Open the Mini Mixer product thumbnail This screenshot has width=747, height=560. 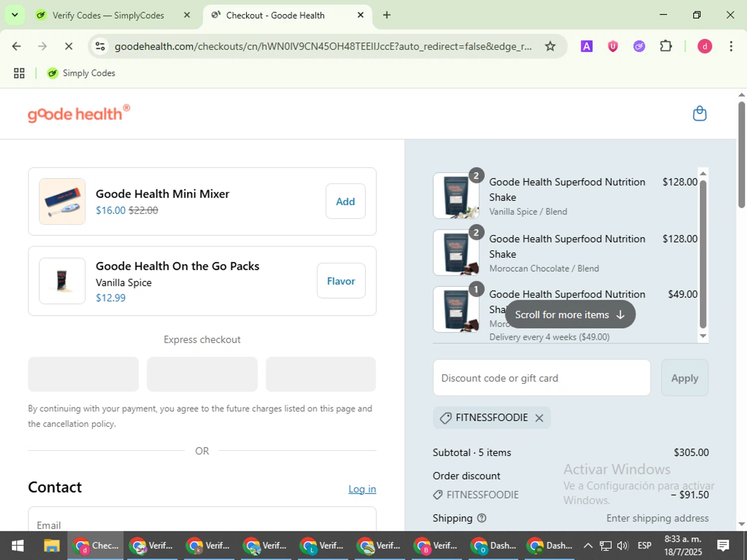[x=62, y=201]
